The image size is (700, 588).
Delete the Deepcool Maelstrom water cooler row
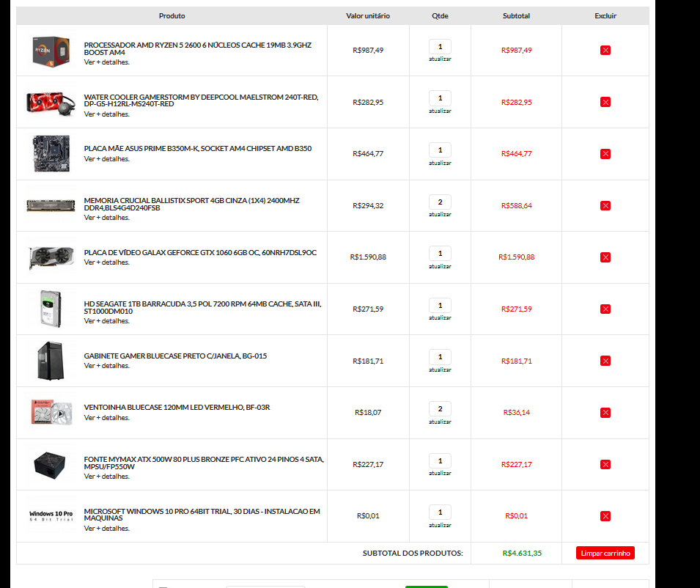605,102
